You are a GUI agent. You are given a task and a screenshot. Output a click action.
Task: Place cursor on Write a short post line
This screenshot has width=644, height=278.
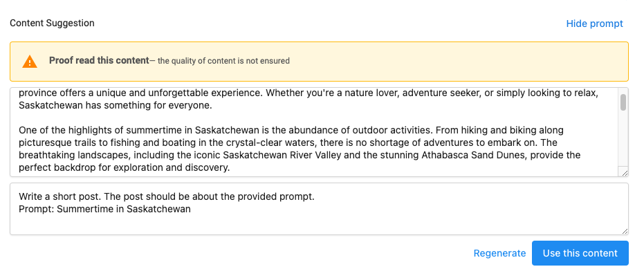click(x=166, y=196)
